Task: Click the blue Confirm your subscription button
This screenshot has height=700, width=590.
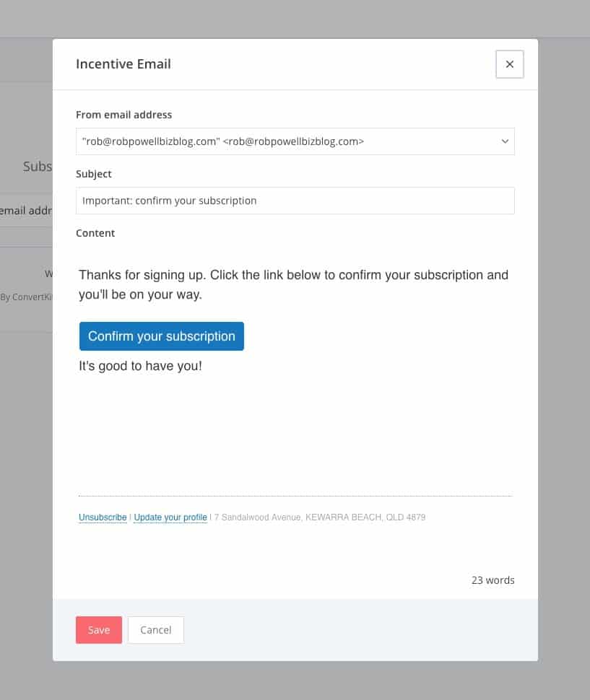Action: tap(162, 336)
